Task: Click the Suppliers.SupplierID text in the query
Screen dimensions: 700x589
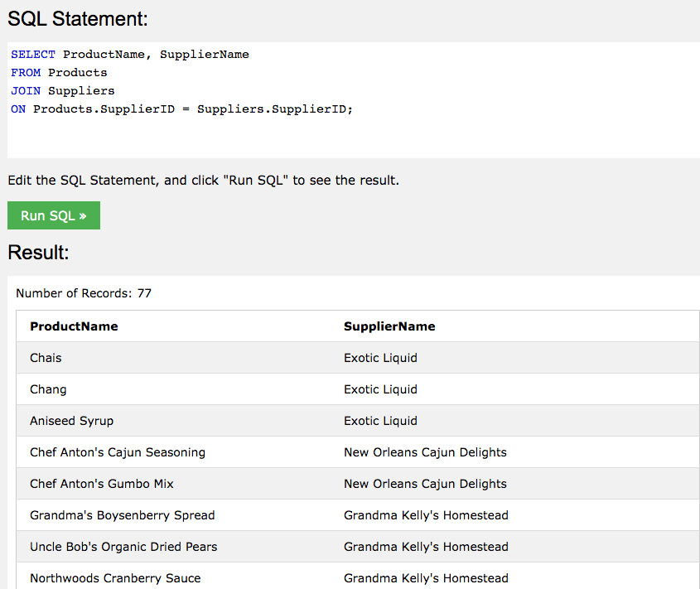Action: coord(275,109)
